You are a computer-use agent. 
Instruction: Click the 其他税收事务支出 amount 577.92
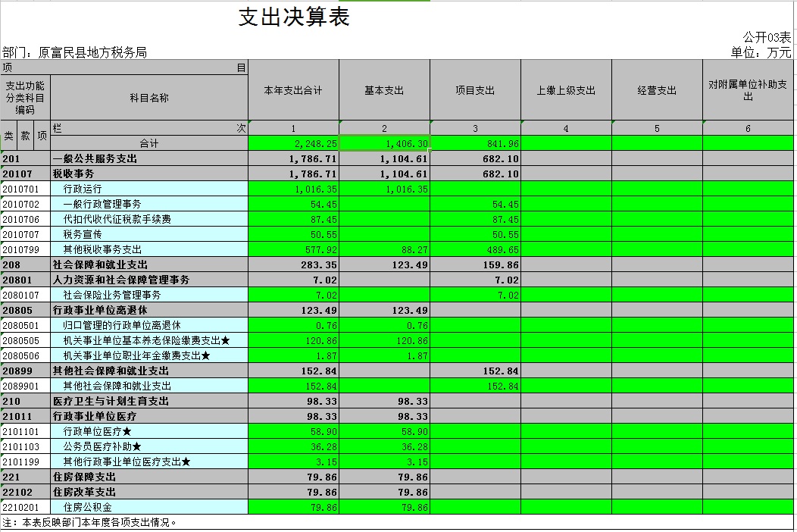click(x=293, y=250)
